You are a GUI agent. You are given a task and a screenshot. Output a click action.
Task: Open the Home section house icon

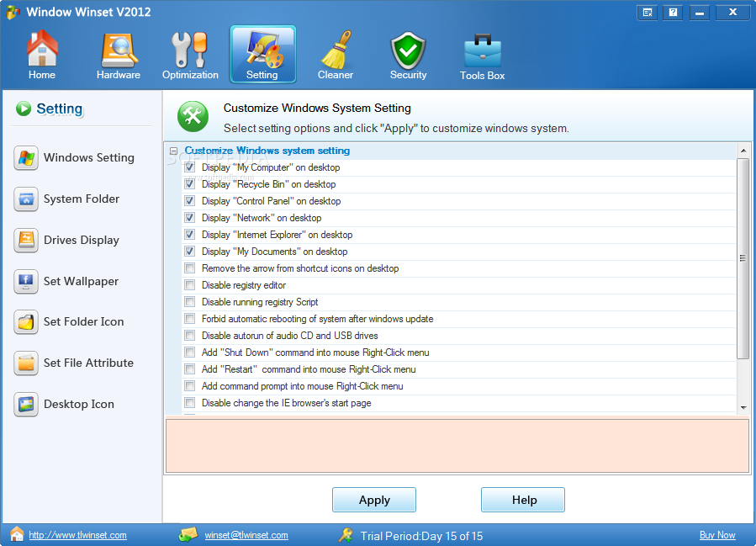(42, 48)
